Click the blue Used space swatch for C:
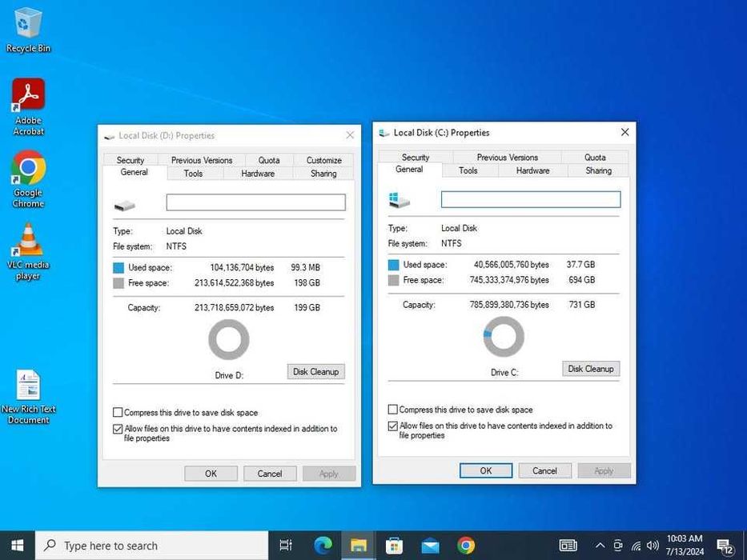The width and height of the screenshot is (747, 560). pyautogui.click(x=393, y=265)
